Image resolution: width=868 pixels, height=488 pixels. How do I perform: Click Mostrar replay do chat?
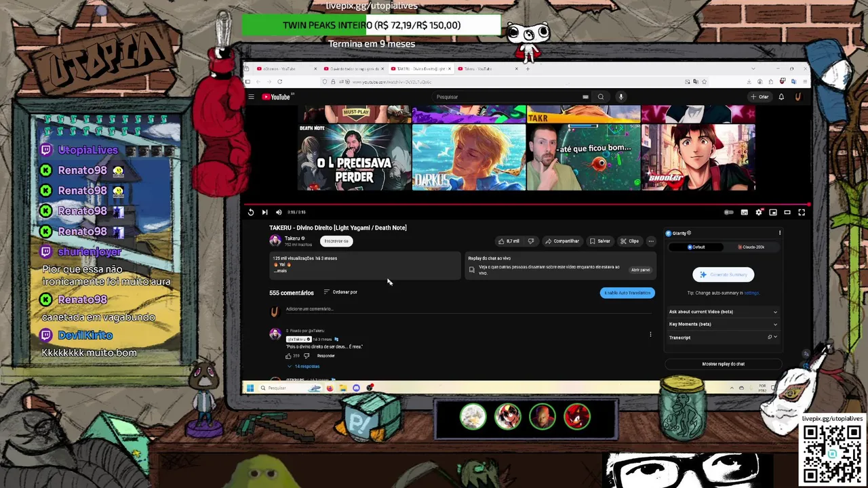723,364
